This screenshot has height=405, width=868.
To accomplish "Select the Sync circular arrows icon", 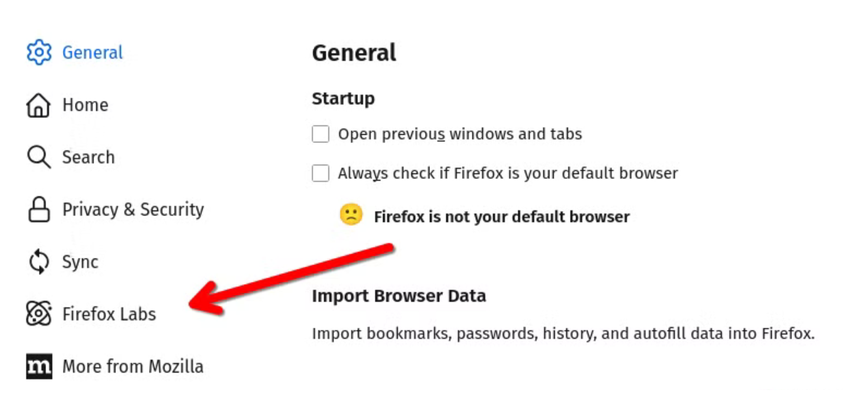I will click(38, 261).
